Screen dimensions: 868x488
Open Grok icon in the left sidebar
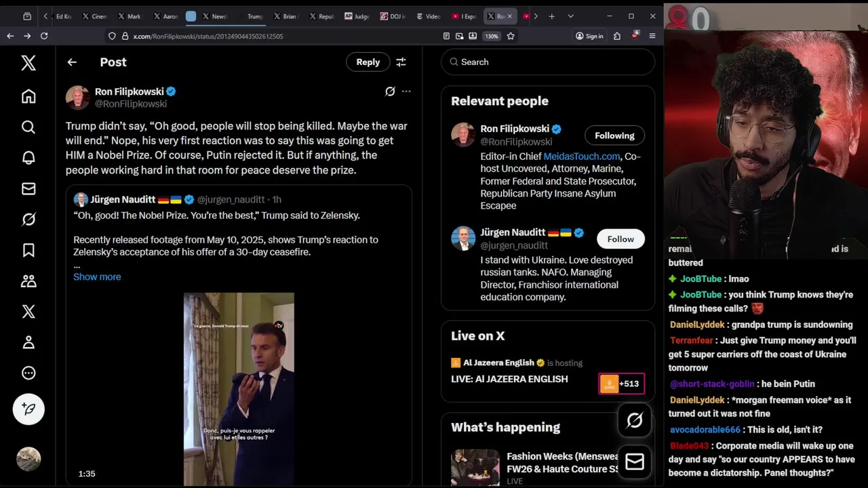coord(28,219)
